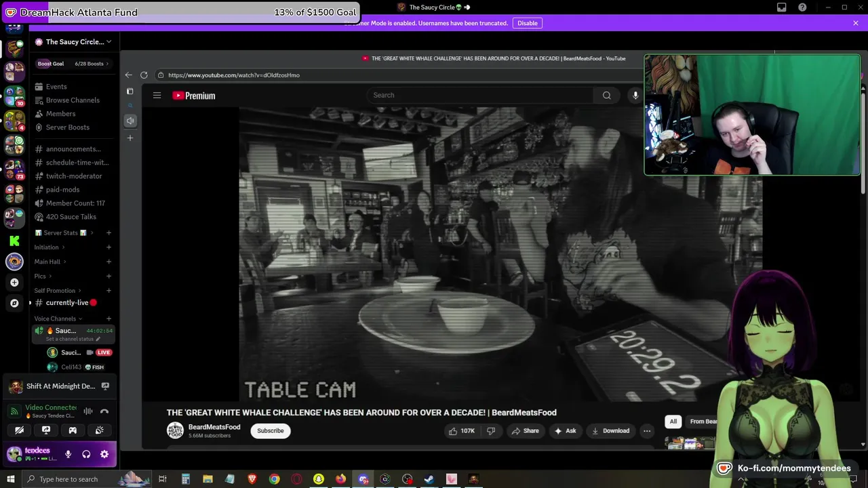
Task: Click the YouTube search field
Action: click(x=480, y=95)
